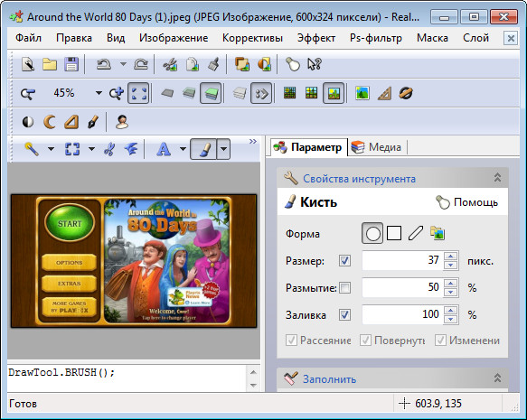Open the Файл menu

pos(29,38)
